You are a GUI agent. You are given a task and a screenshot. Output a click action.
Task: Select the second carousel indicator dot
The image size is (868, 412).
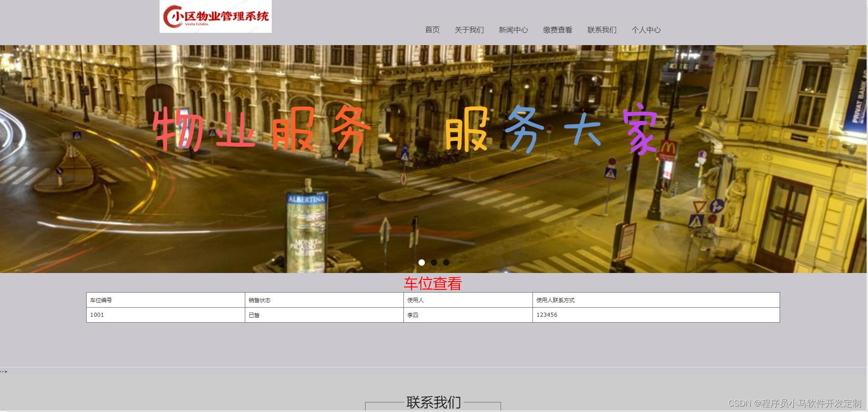434,263
